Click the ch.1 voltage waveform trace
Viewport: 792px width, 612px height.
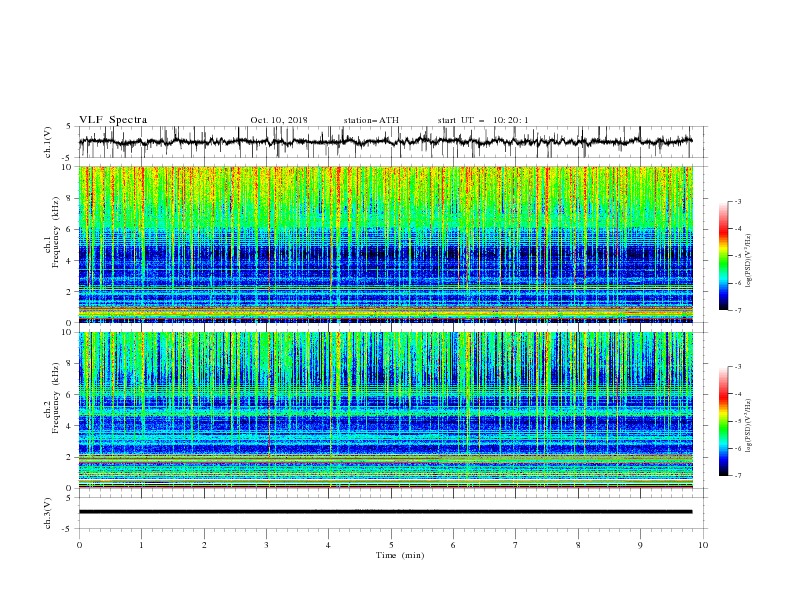pos(385,142)
